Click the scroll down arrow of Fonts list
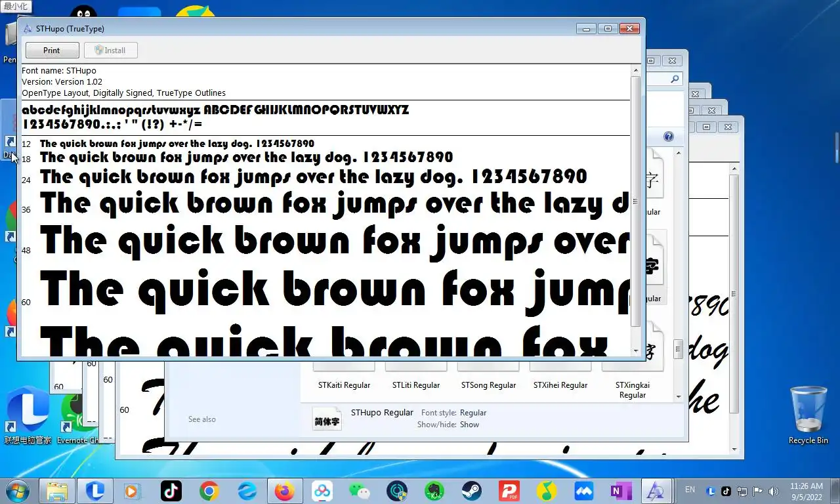Image resolution: width=840 pixels, height=504 pixels. click(679, 396)
